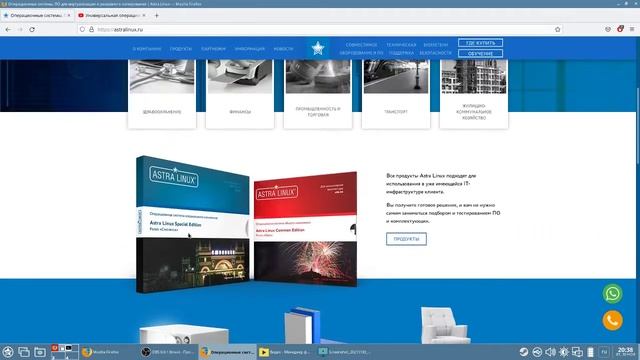Open the Новости navigation item

[x=283, y=49]
